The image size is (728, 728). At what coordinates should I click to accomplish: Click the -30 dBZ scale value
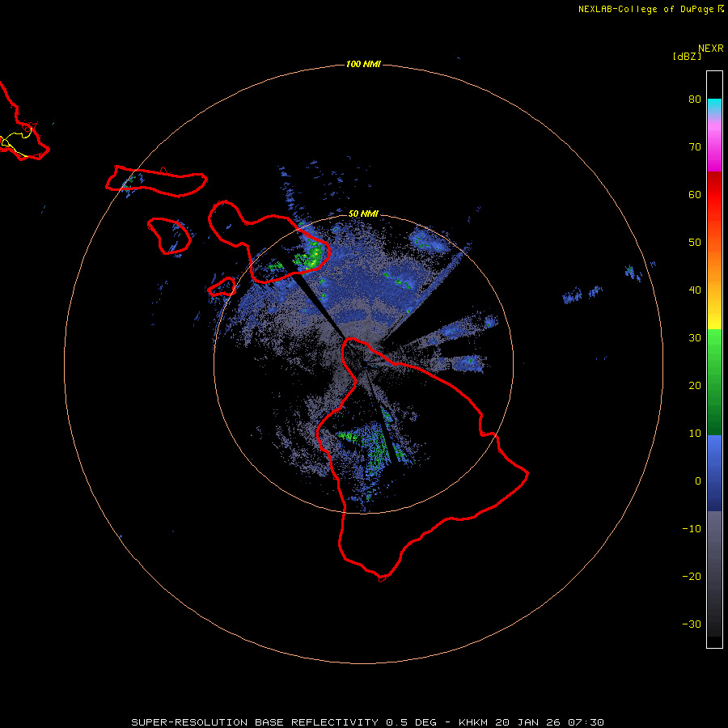692,624
